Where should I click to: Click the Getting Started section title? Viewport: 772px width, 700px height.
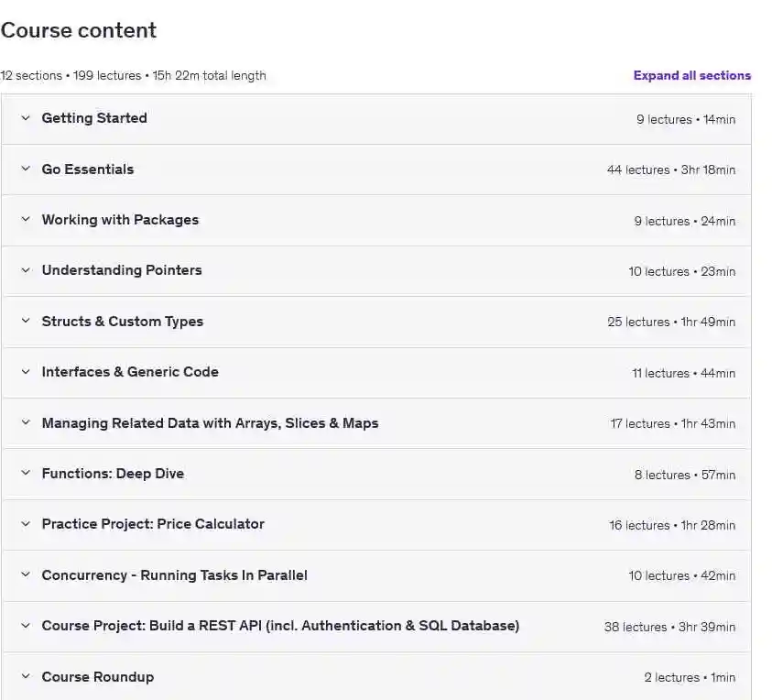pyautogui.click(x=94, y=118)
